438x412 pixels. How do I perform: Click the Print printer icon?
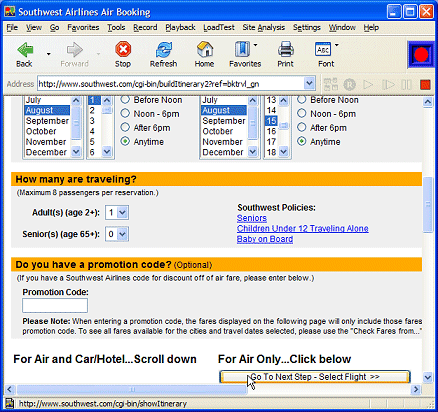(286, 49)
